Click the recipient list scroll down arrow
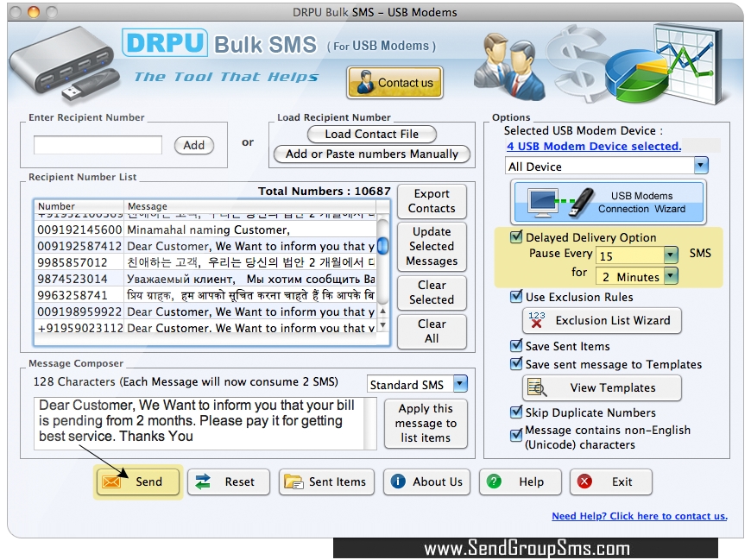Image resolution: width=751 pixels, height=560 pixels. 382,325
